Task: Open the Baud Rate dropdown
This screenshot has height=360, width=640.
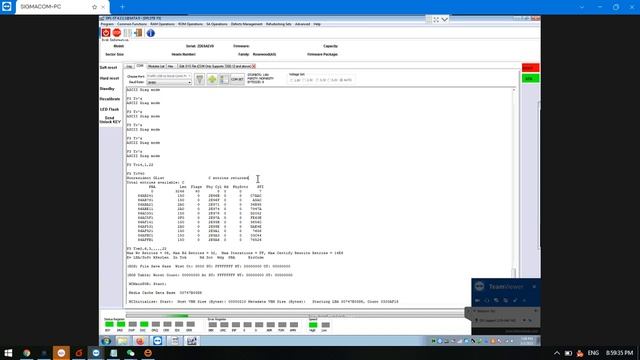Action: pyautogui.click(x=169, y=82)
